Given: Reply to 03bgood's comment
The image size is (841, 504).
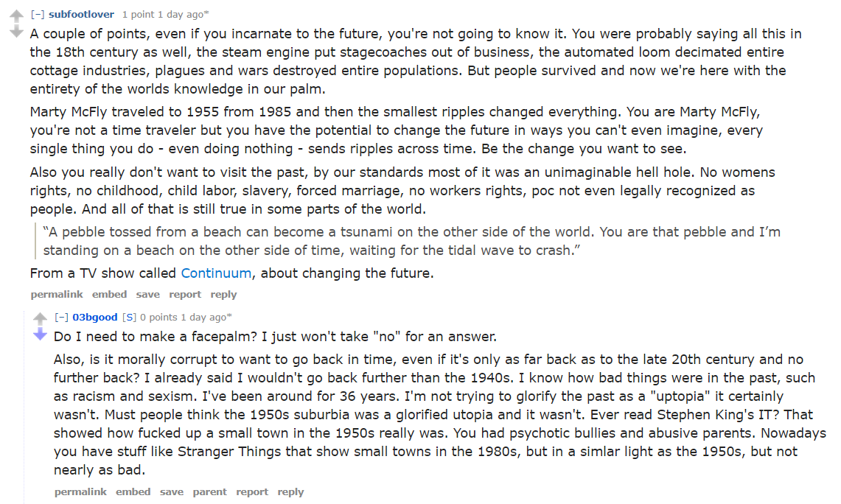Looking at the screenshot, I should (x=290, y=491).
